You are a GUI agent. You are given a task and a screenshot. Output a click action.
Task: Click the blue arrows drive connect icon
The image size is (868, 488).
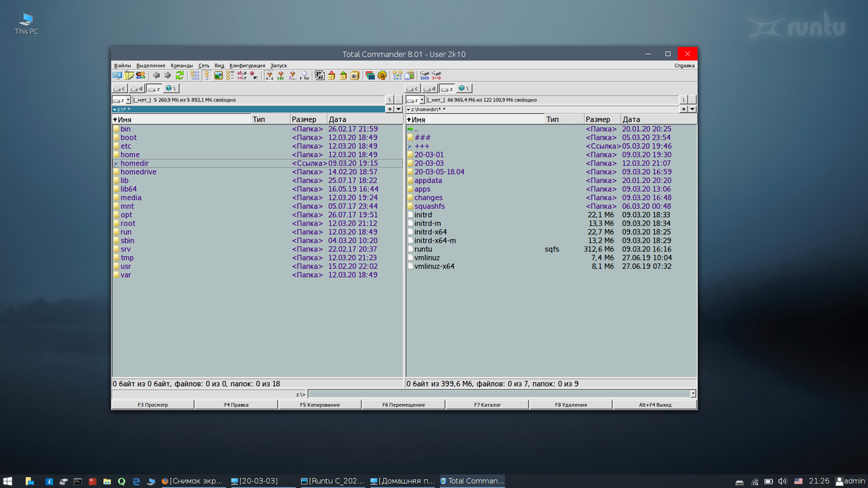click(425, 75)
